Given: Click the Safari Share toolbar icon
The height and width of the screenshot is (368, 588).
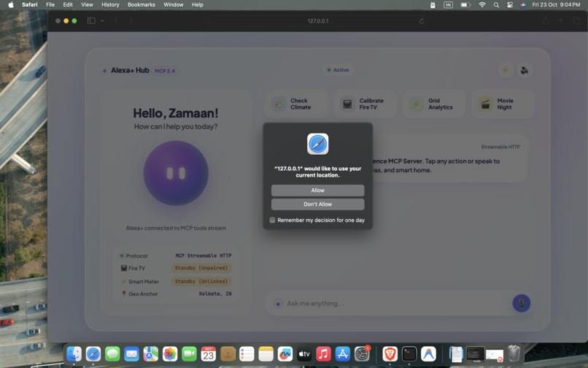Looking at the screenshot, I should 546,20.
